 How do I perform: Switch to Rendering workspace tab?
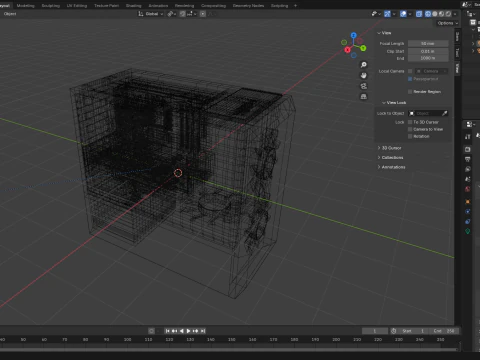[184, 5]
